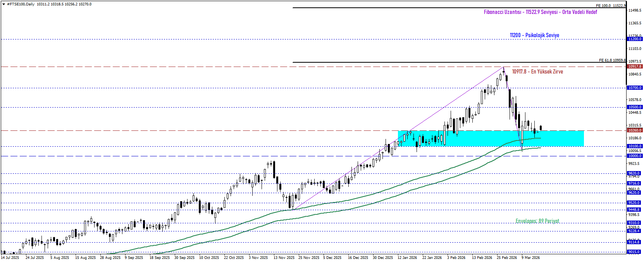Click the red 10260.0 current price tag
644x262 pixels.
click(x=635, y=130)
